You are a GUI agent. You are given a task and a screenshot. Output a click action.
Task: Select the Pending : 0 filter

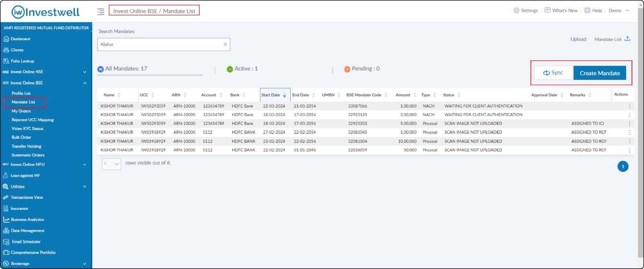click(x=362, y=69)
